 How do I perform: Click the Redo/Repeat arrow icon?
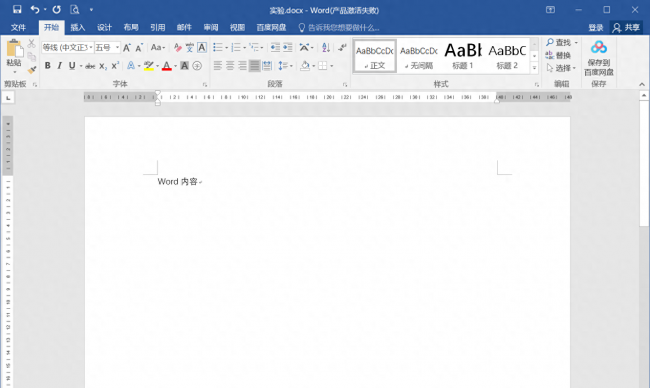(57, 10)
